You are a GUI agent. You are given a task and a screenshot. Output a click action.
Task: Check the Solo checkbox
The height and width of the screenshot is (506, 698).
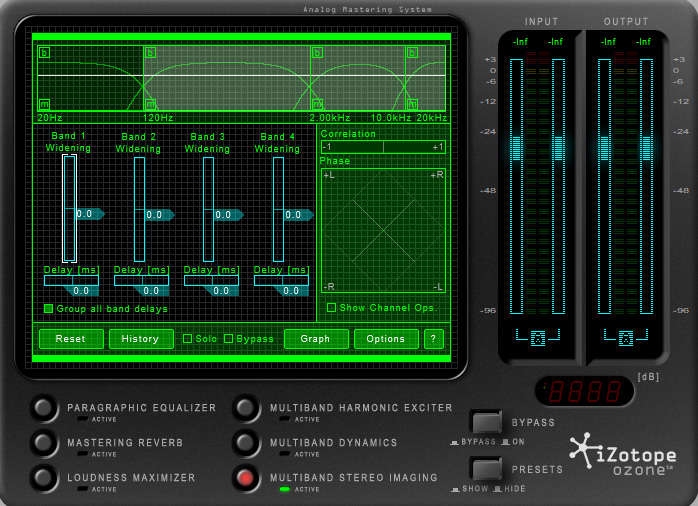pyautogui.click(x=187, y=339)
